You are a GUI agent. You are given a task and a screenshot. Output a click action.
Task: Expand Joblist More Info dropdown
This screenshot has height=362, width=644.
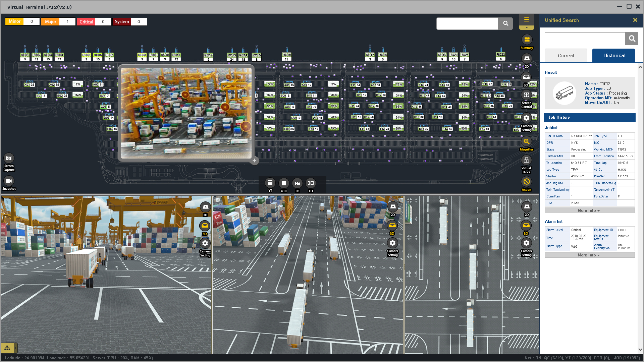[589, 210]
